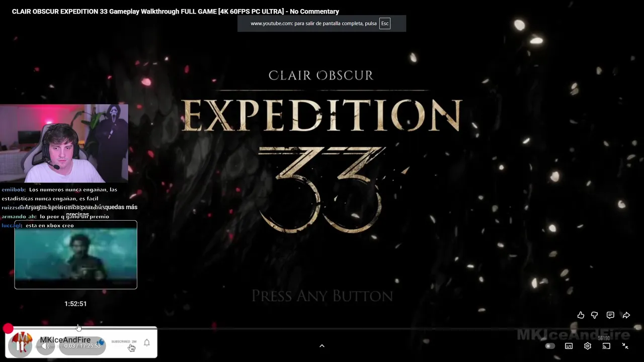Click the Esc key hint in fullscreen notice
This screenshot has width=644, height=362.
click(x=385, y=24)
